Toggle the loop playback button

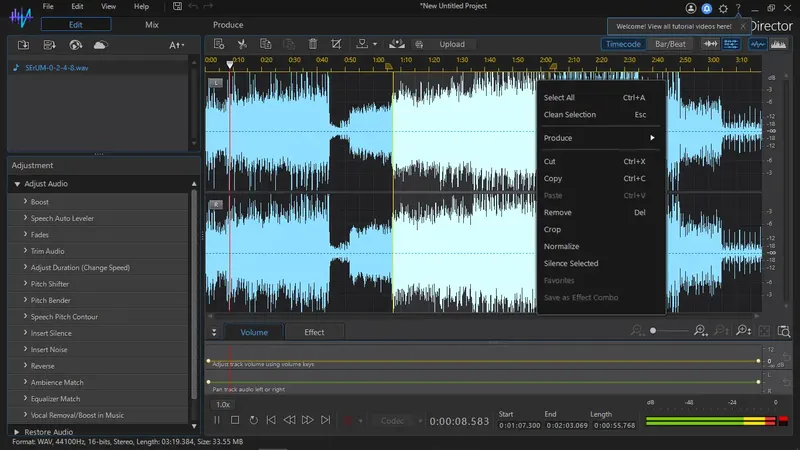point(253,420)
